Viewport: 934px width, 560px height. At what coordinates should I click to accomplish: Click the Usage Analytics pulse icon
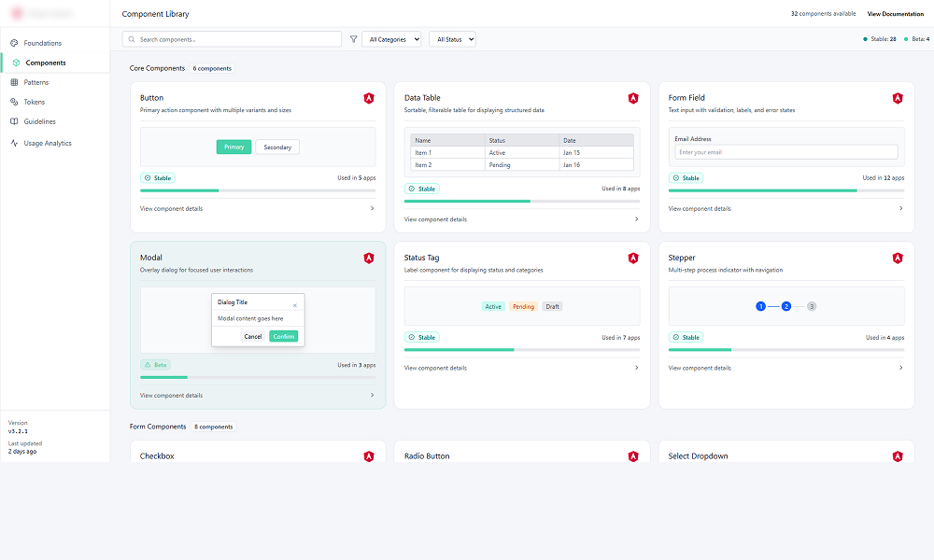14,144
